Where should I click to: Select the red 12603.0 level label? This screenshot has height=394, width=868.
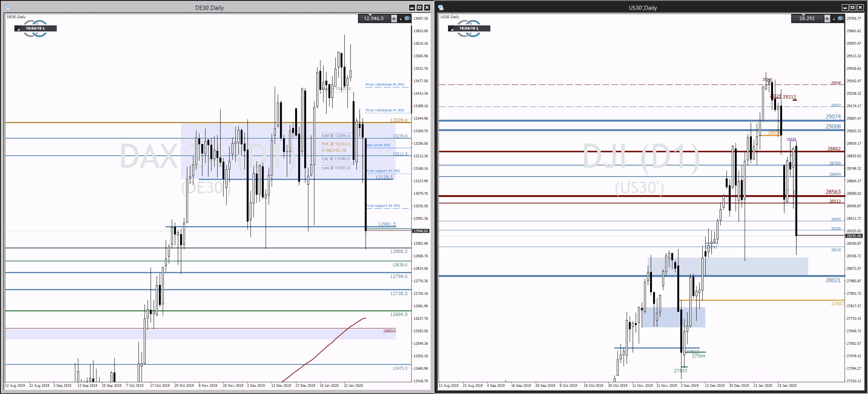pos(390,331)
